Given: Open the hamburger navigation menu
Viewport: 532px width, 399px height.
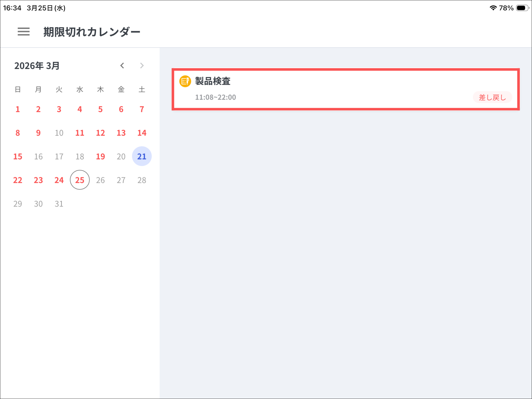Looking at the screenshot, I should pos(23,32).
